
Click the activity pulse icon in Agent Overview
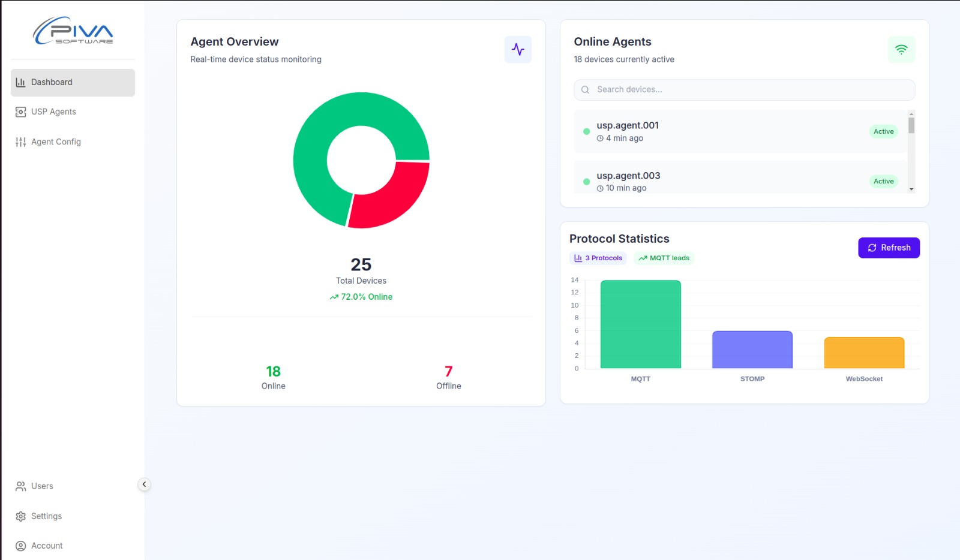(518, 50)
